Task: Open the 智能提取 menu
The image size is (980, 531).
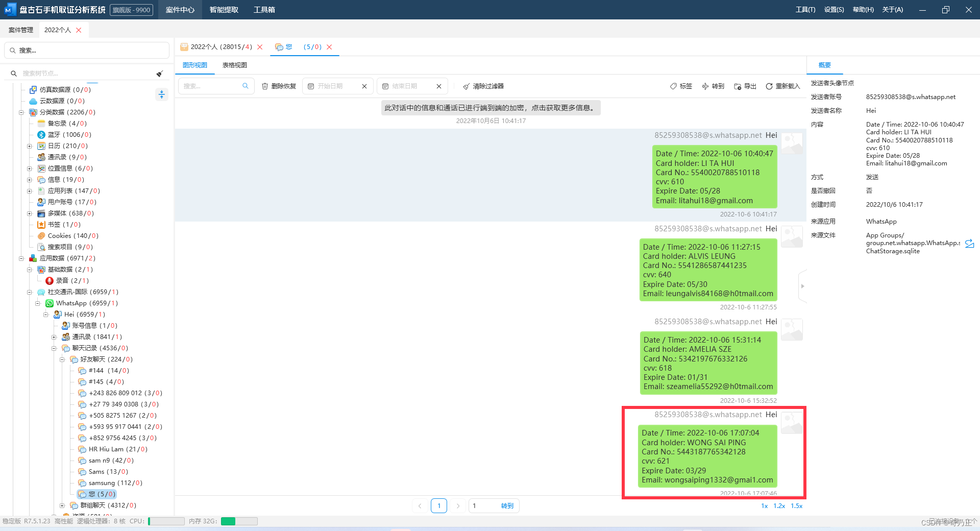Action: (x=224, y=10)
